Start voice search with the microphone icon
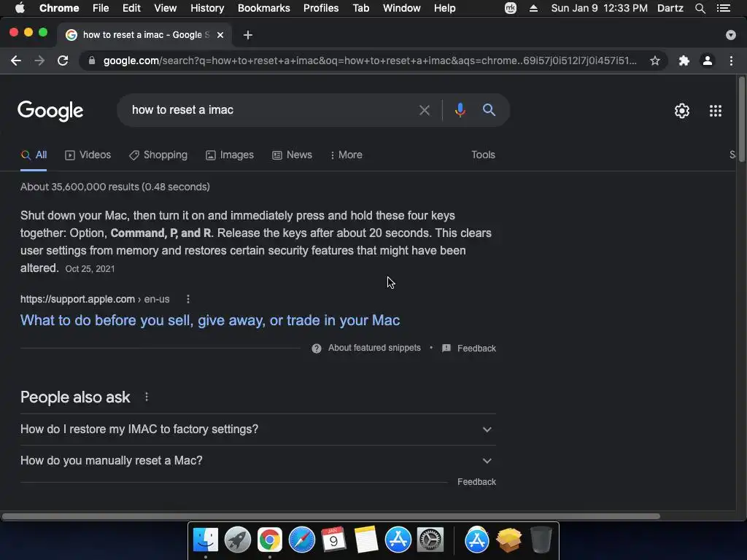747x560 pixels. [460, 110]
